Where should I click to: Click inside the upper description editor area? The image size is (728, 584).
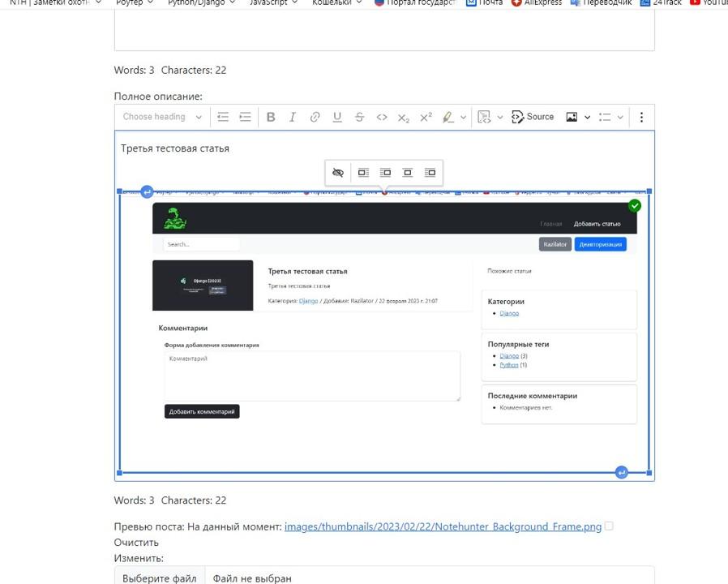click(x=384, y=29)
